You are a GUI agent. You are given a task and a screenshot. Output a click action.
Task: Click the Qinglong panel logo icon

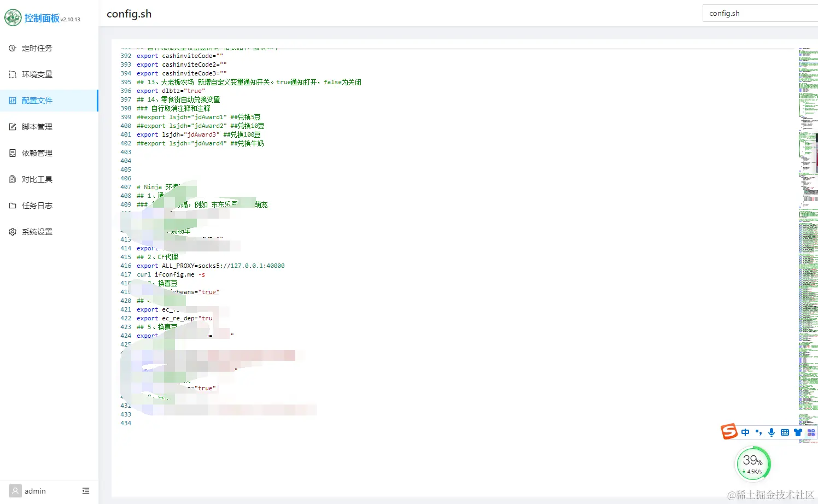pyautogui.click(x=13, y=17)
